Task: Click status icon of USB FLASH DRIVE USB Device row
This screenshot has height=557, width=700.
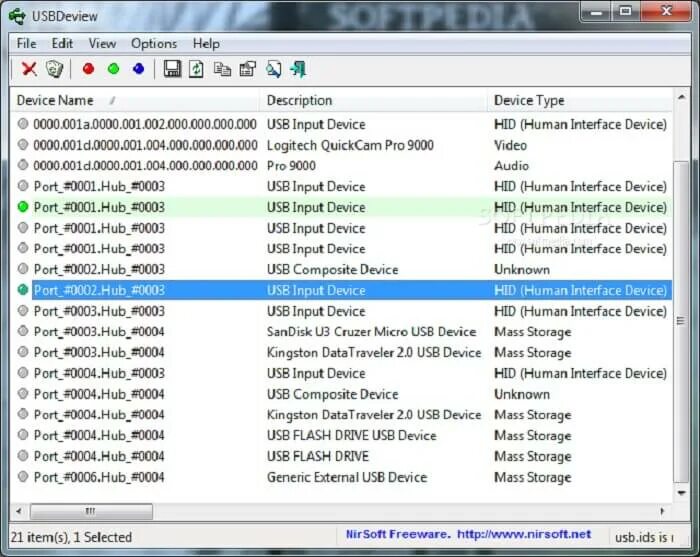Action: [x=23, y=435]
